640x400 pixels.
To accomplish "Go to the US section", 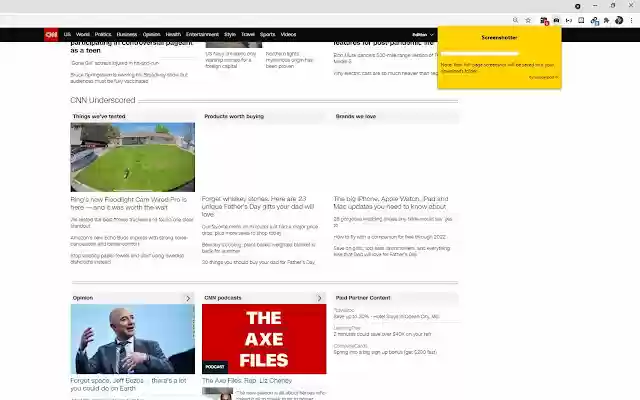I will click(67, 35).
